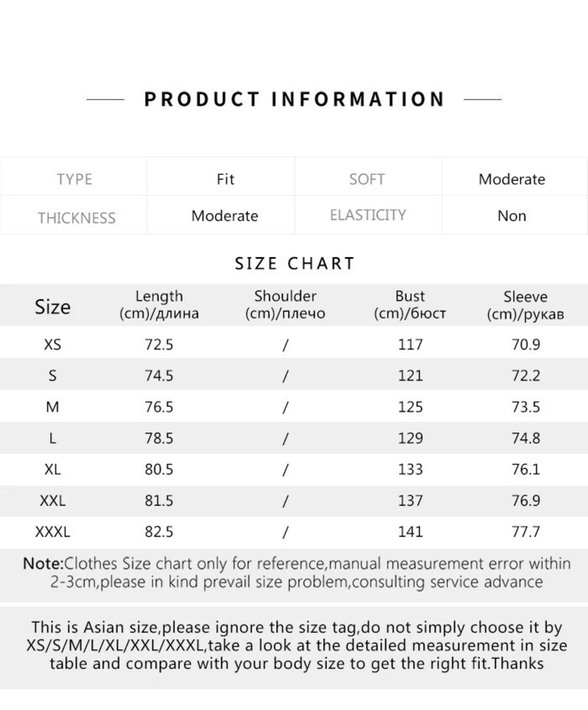Select the ELASTICITY label cell
Screen dimensions: 588x710
pyautogui.click(x=367, y=215)
